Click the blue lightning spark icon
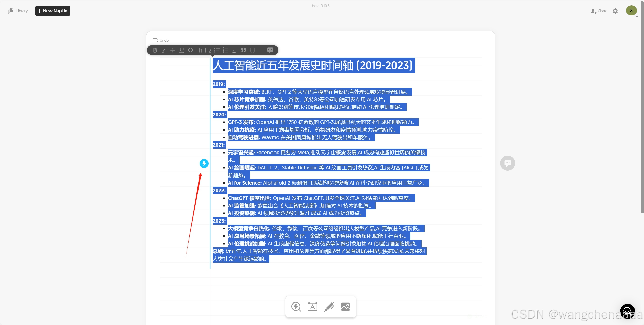The width and height of the screenshot is (644, 325). click(x=204, y=164)
